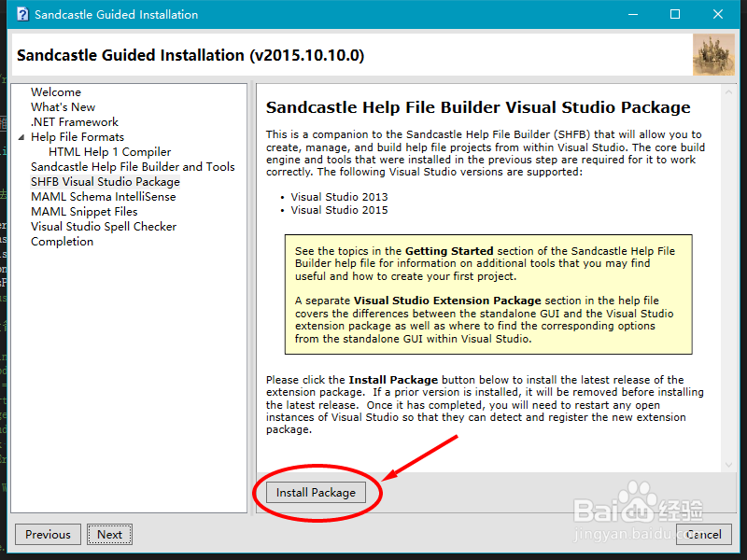Cancel the guided installation
The image size is (747, 560).
pyautogui.click(x=703, y=534)
